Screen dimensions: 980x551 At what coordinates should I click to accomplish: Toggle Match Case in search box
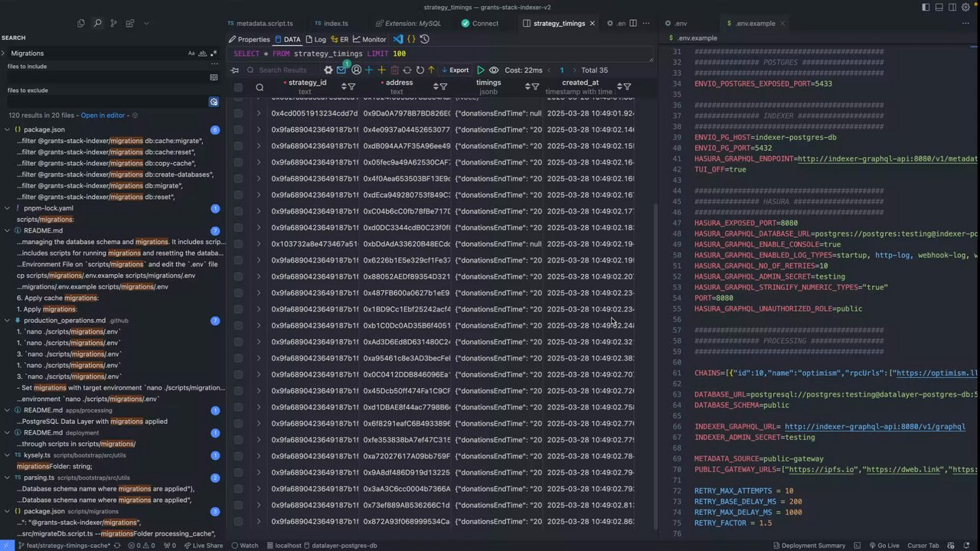191,54
